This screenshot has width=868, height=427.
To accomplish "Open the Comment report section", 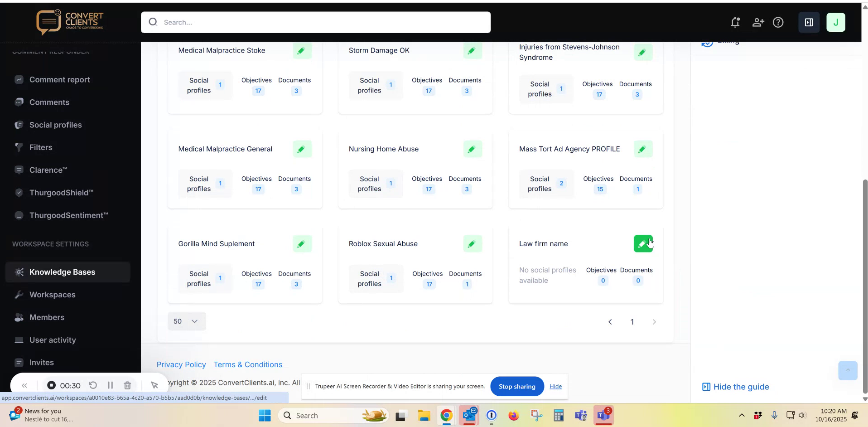I will coord(59,80).
